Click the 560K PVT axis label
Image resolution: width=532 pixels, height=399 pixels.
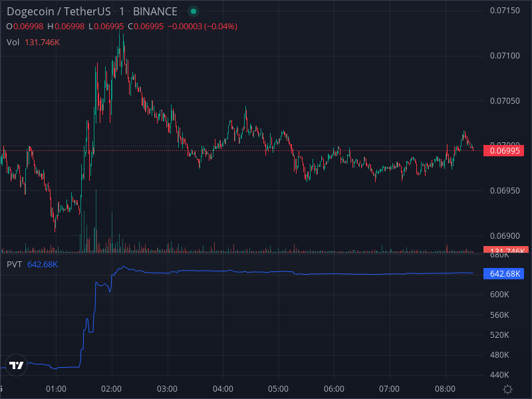(499, 315)
